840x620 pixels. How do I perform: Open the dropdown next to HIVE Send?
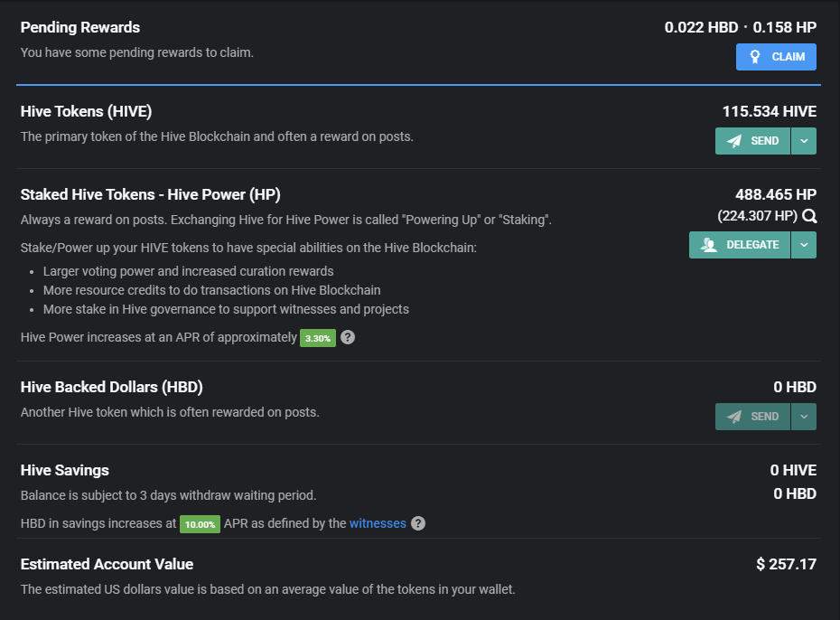point(804,141)
